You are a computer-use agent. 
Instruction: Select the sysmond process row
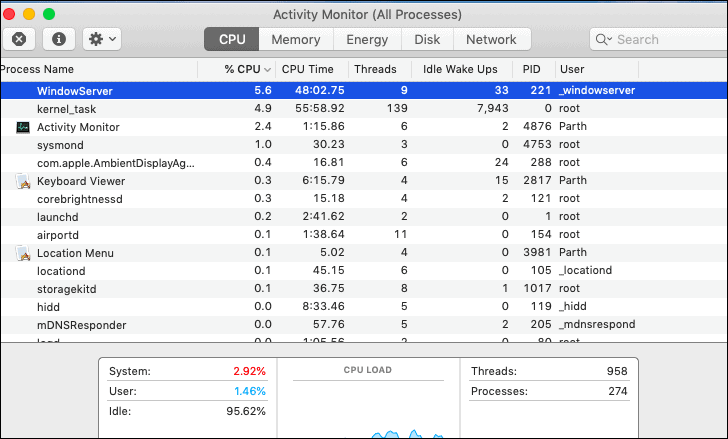[x=364, y=145]
